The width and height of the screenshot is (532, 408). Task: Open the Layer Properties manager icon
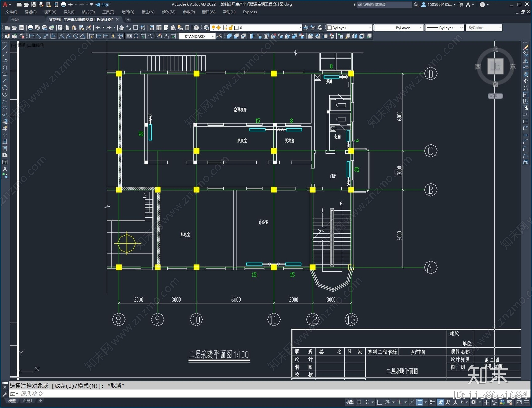[x=206, y=28]
